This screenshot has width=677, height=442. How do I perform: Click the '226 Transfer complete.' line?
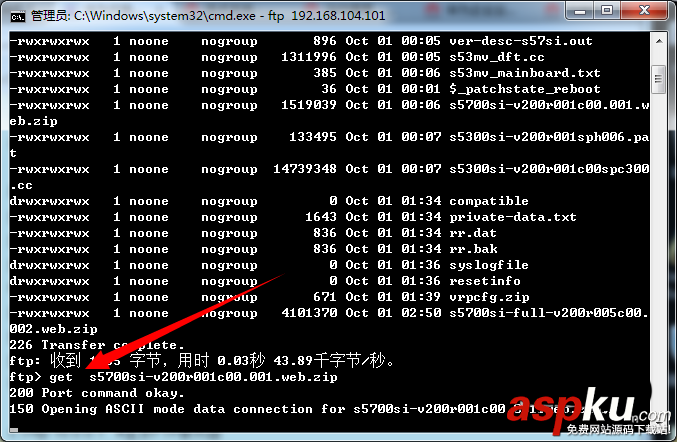click(x=97, y=345)
